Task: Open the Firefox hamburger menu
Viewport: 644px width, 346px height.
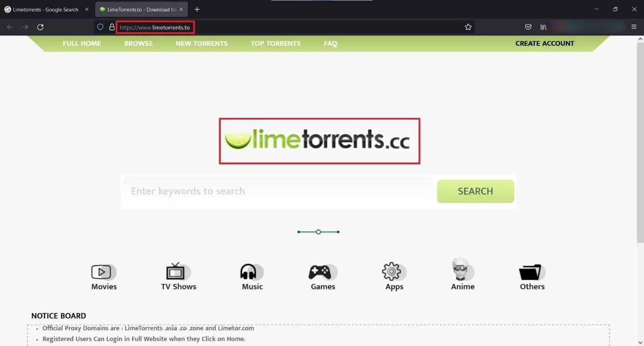Action: (x=634, y=27)
